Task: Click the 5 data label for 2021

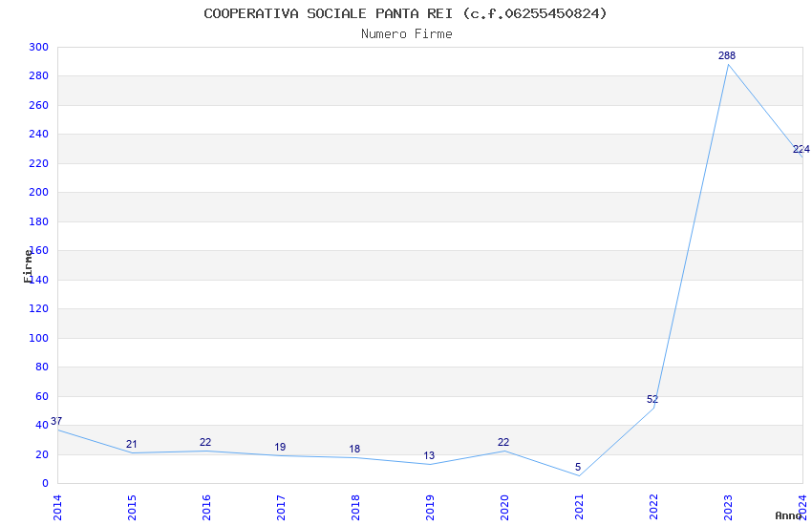Action: 578,467
